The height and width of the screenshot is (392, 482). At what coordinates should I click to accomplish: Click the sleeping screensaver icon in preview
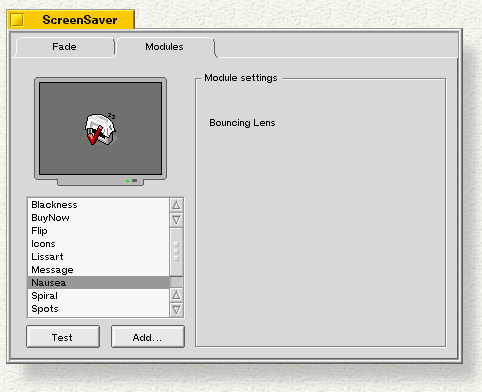(100, 129)
